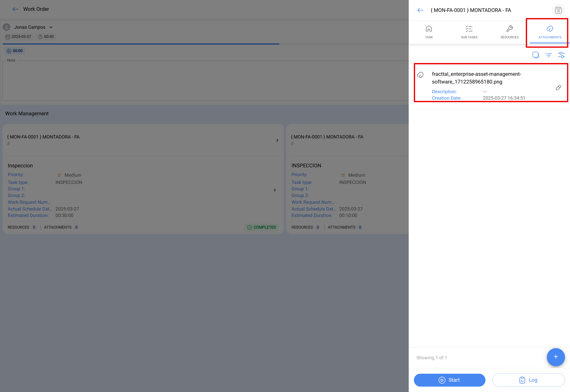The image size is (570, 392).
Task: Switch to the Sub Tasks tab
Action: pyautogui.click(x=469, y=32)
